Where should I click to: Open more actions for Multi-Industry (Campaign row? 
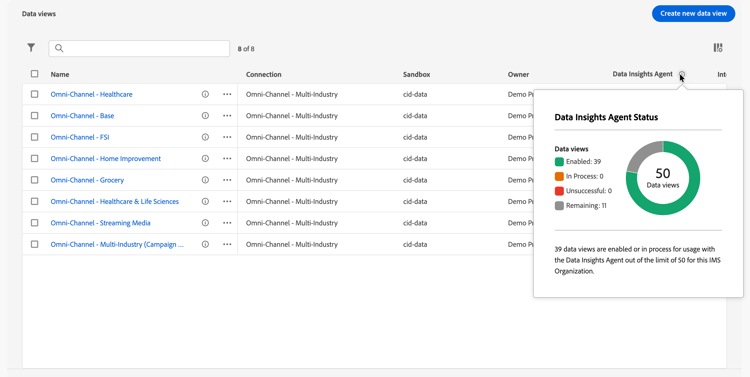pos(227,244)
